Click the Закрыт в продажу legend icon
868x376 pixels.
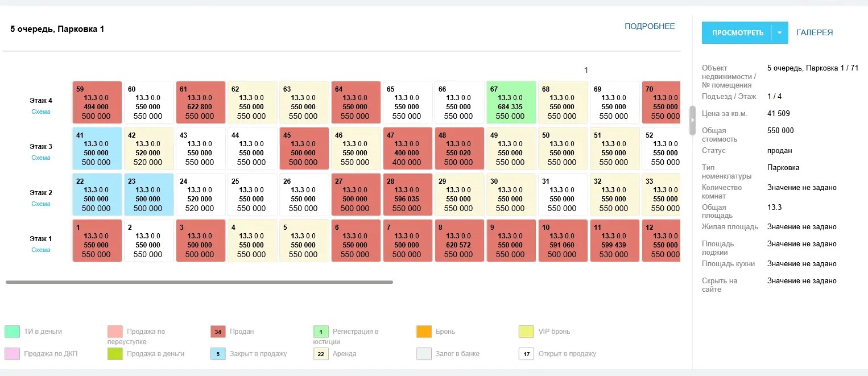218,354
